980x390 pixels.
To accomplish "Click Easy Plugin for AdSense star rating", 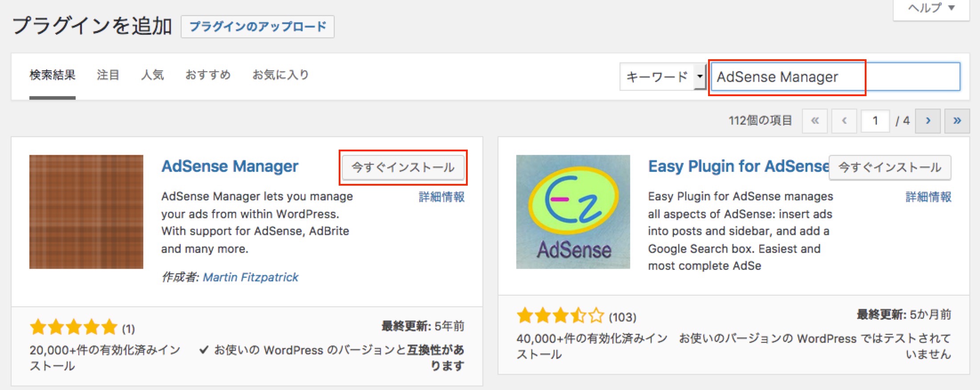I will click(560, 316).
